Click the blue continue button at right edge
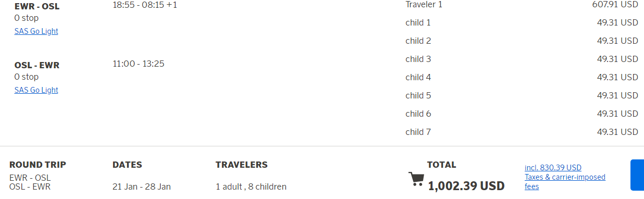 pyautogui.click(x=637, y=175)
